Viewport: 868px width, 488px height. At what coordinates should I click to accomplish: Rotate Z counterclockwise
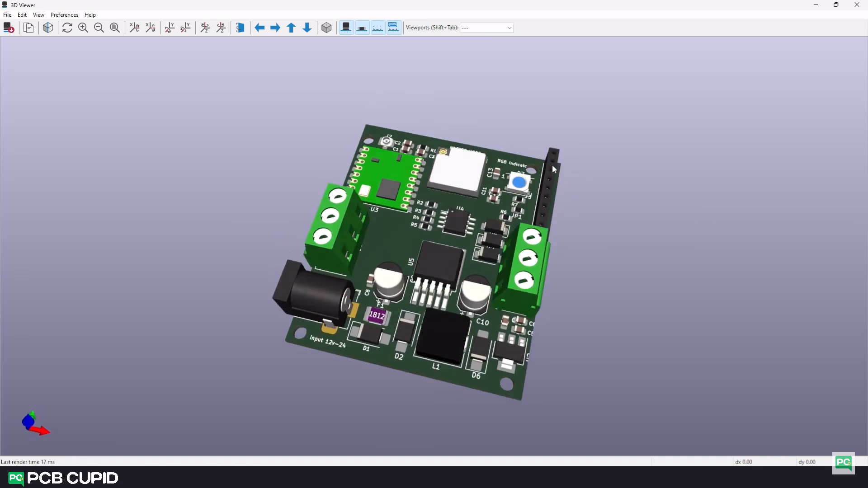point(221,28)
